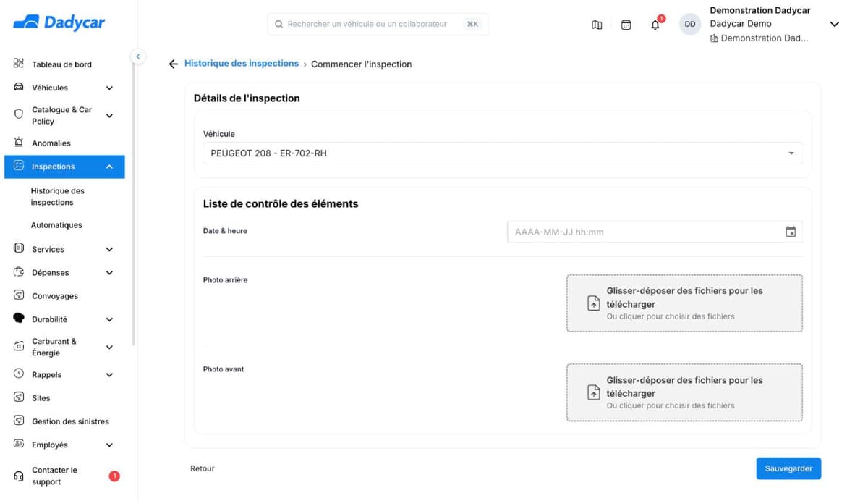The width and height of the screenshot is (868, 501).
Task: Click the Photo arrière upload dropzone
Action: (x=684, y=303)
